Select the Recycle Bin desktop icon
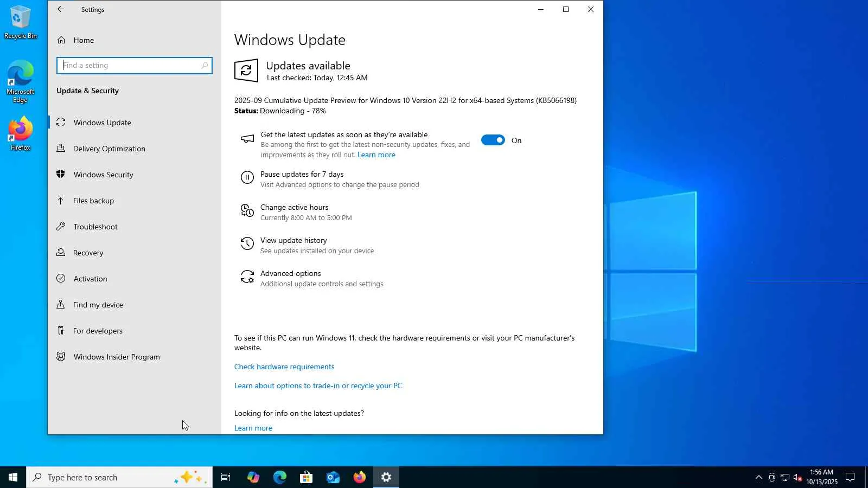The width and height of the screenshot is (868, 488). [21, 23]
